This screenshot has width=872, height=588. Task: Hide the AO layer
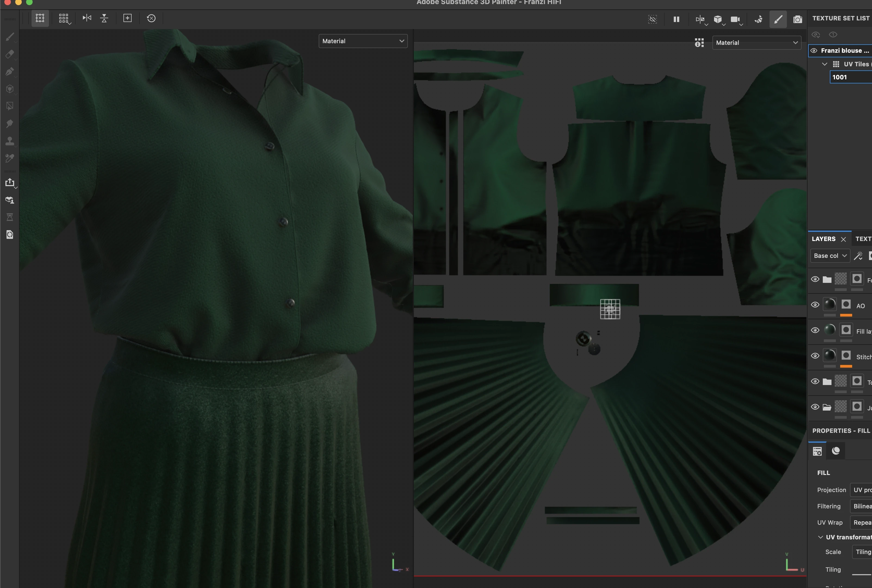click(x=815, y=305)
